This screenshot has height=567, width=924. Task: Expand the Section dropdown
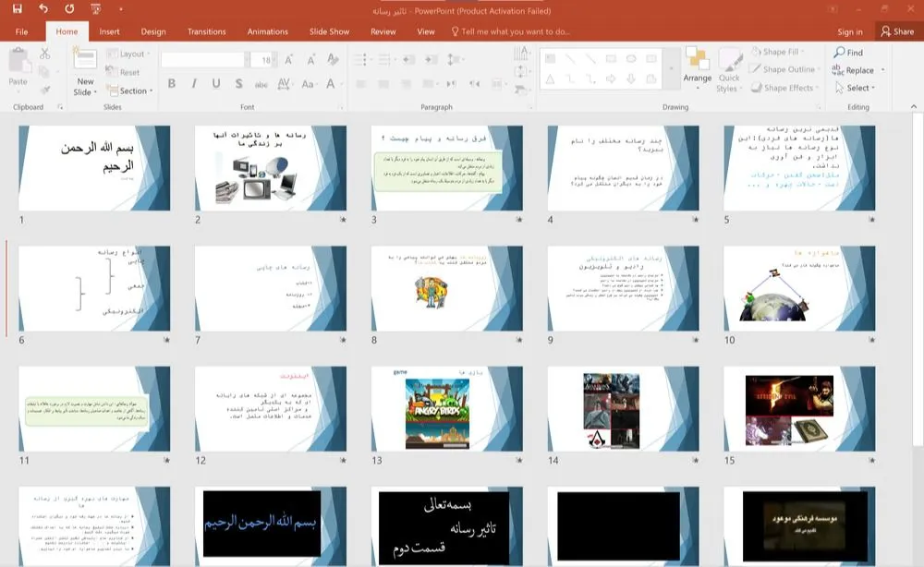point(133,90)
